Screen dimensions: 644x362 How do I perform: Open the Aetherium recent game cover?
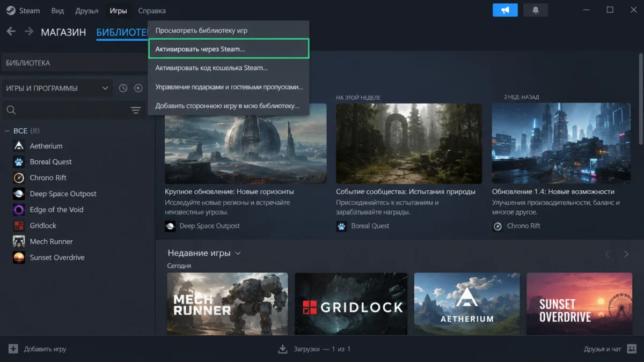click(x=467, y=304)
